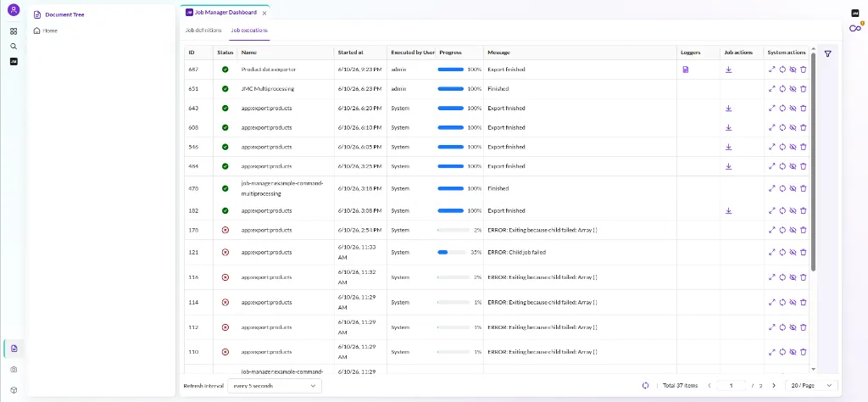Click the red failed status icon of job 116

[225, 277]
